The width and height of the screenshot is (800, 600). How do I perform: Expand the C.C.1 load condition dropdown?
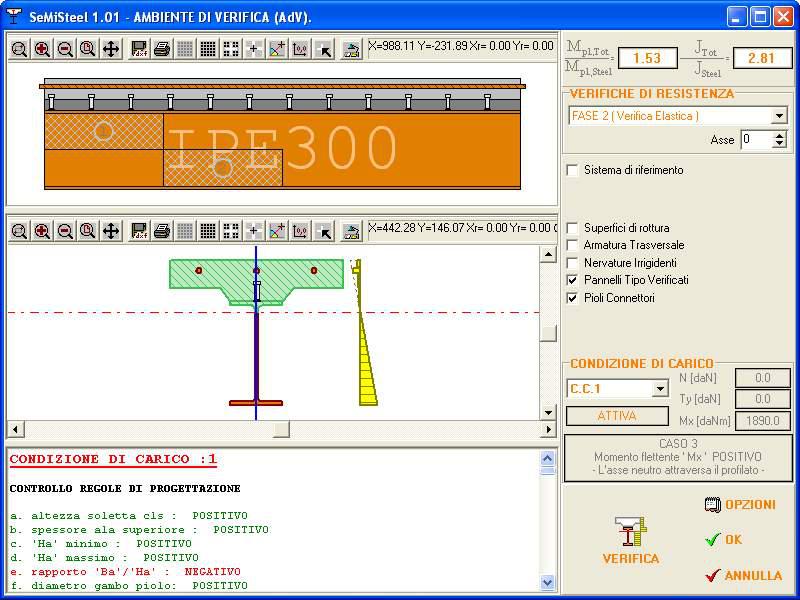(x=660, y=389)
